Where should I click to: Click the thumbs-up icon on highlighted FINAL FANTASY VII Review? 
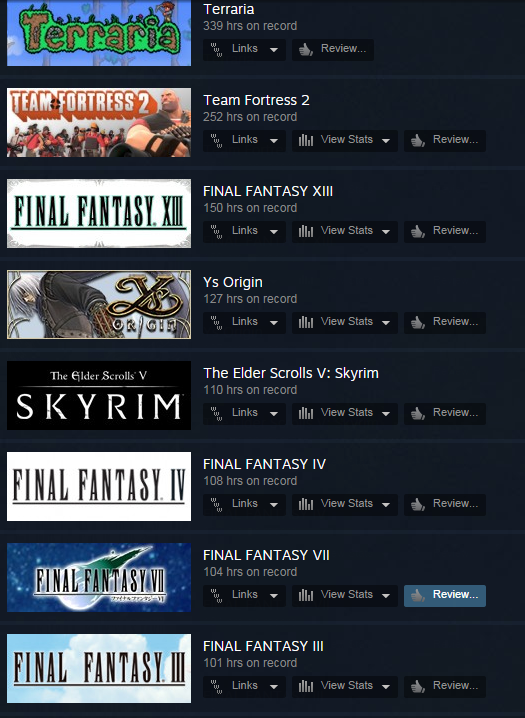pyautogui.click(x=418, y=595)
